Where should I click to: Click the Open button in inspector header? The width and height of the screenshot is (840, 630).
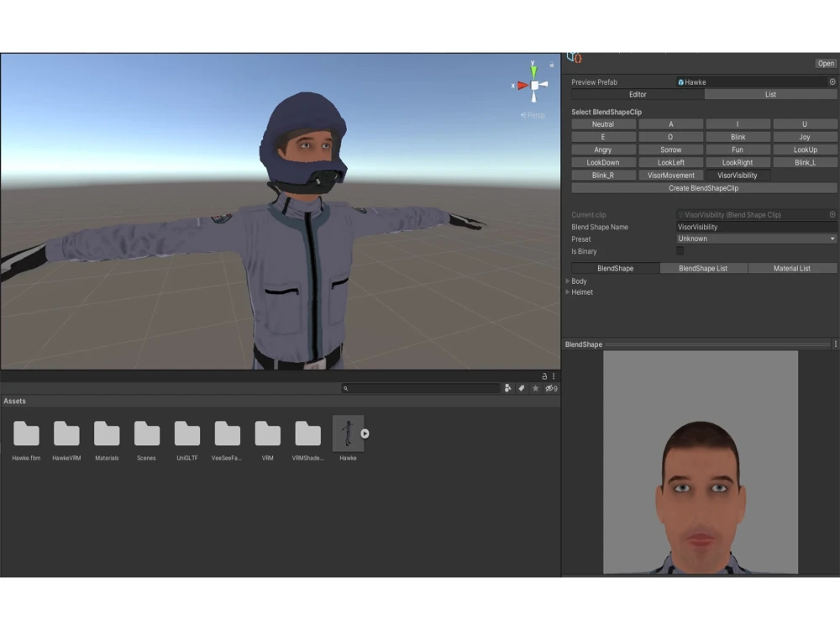point(826,63)
